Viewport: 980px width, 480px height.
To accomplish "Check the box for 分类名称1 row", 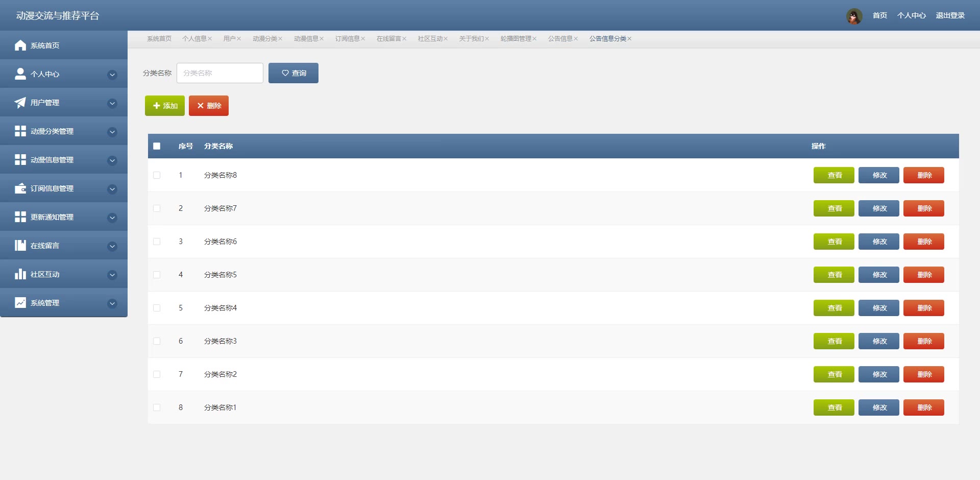I will click(157, 407).
